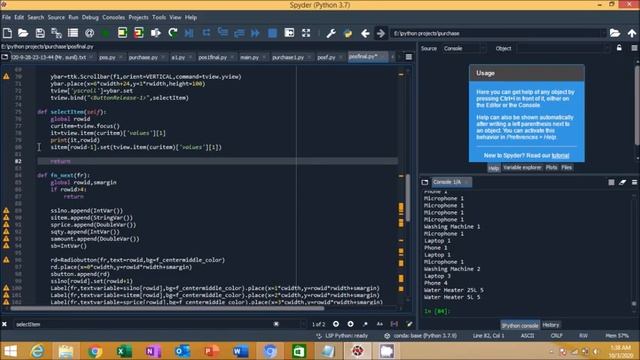Screen dimensions: 640x360
Task: Run selection or current line
Action: (156, 33)
